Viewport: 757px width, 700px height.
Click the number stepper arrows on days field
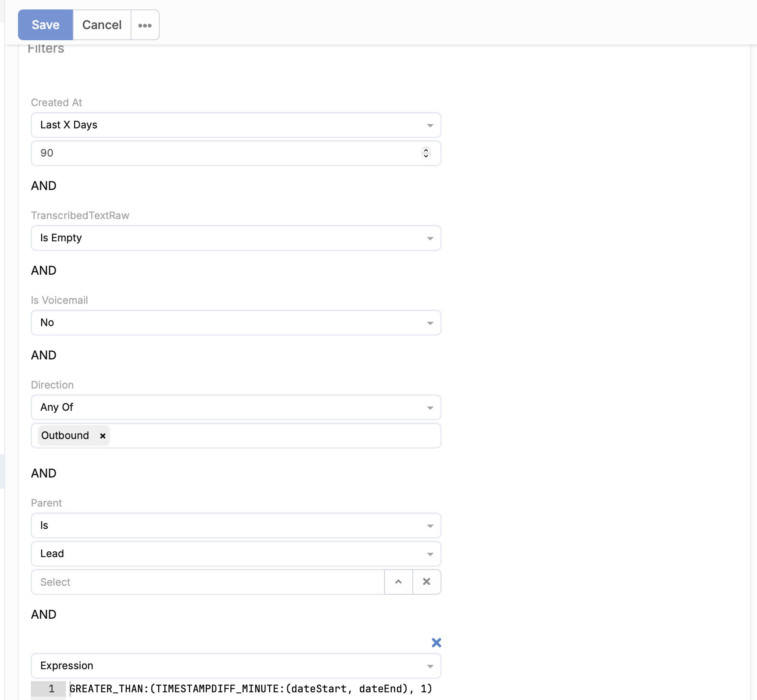point(426,153)
